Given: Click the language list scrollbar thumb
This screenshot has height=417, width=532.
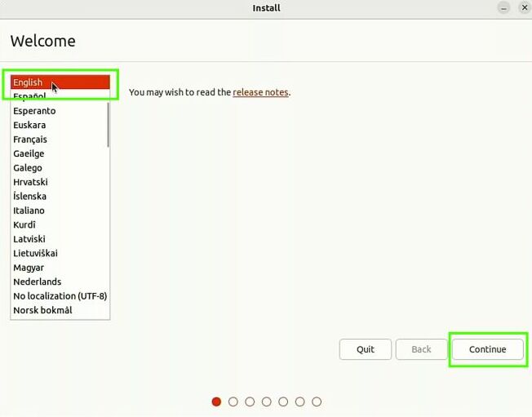Looking at the screenshot, I should (109, 125).
